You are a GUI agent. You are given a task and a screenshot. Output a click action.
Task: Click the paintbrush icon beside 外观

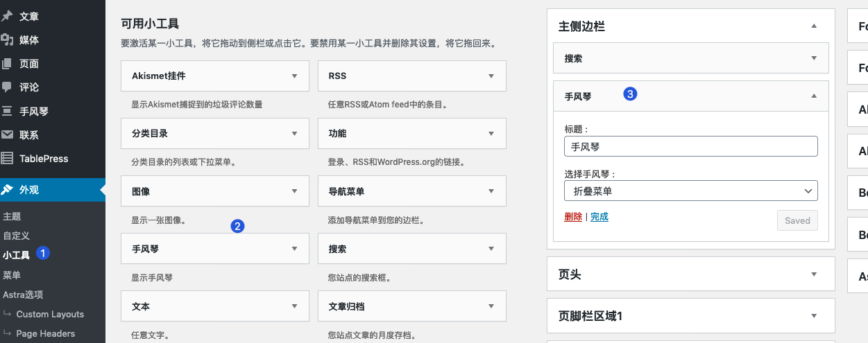coord(7,190)
